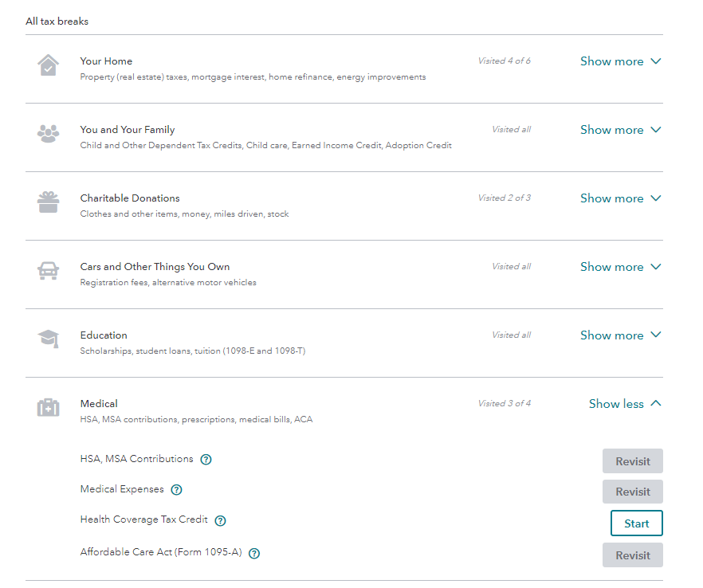Click the gift box Charitable Donations icon
The width and height of the screenshot is (703, 588).
pyautogui.click(x=48, y=202)
